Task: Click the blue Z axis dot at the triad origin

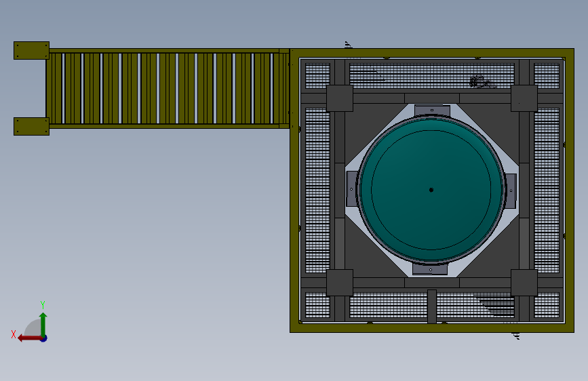Action: click(x=44, y=338)
